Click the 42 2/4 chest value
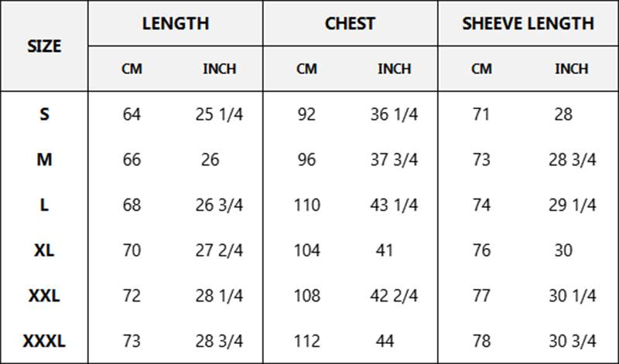 click(394, 296)
